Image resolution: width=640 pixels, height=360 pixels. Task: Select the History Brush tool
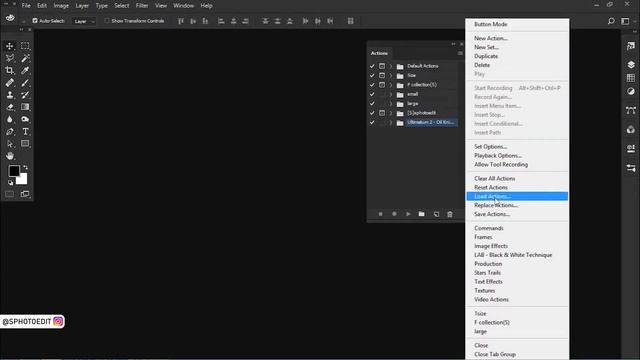pyautogui.click(x=25, y=95)
